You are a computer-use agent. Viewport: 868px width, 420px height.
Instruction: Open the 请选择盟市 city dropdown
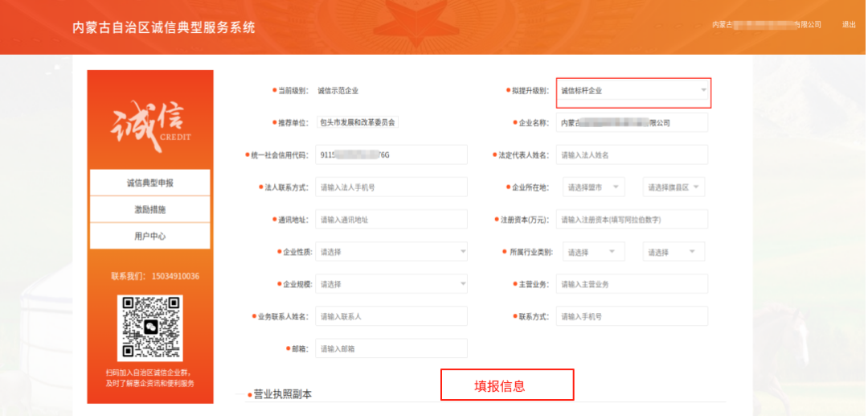pyautogui.click(x=593, y=187)
